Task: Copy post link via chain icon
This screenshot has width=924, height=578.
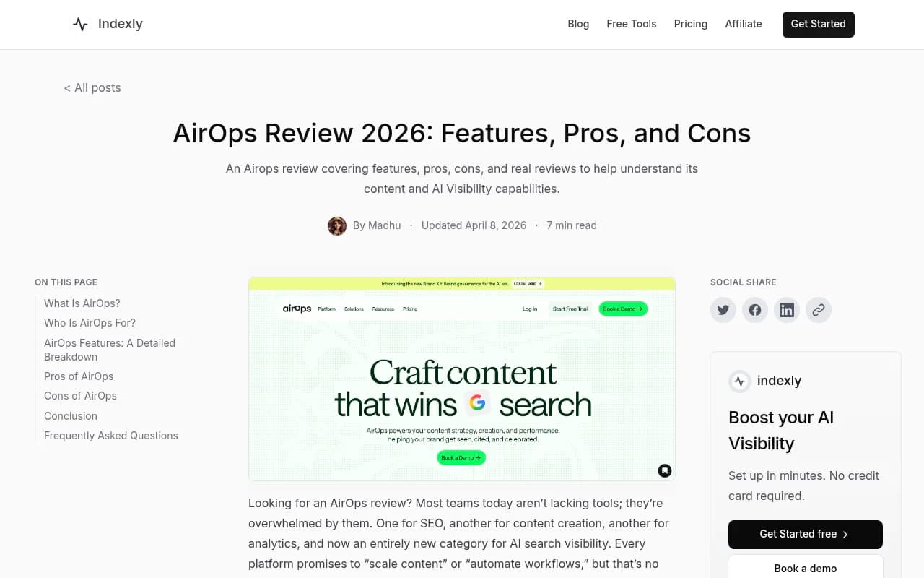Action: pos(819,310)
